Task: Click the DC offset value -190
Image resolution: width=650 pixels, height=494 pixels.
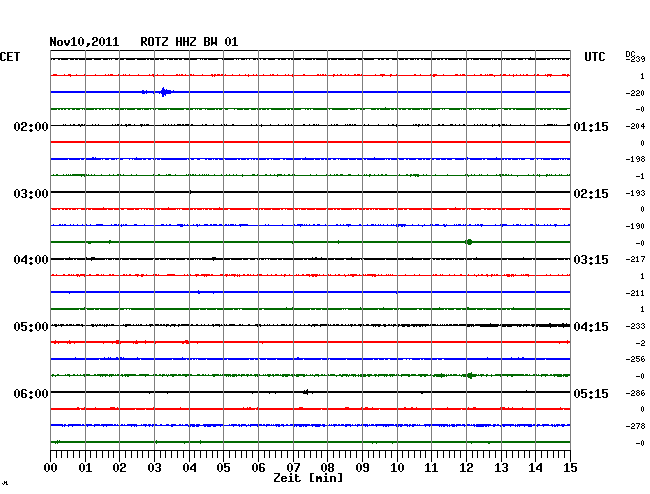Action: coord(635,226)
